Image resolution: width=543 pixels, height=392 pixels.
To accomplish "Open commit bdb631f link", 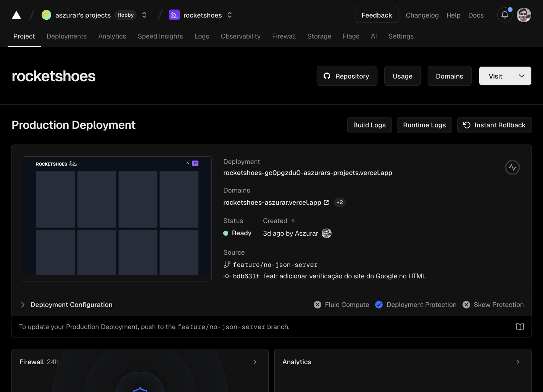I will coord(246,276).
